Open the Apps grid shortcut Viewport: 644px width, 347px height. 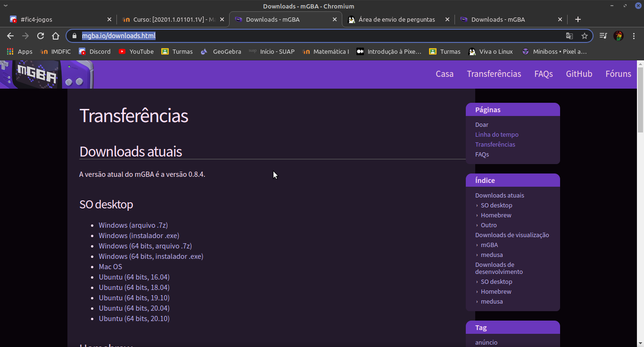click(x=20, y=51)
